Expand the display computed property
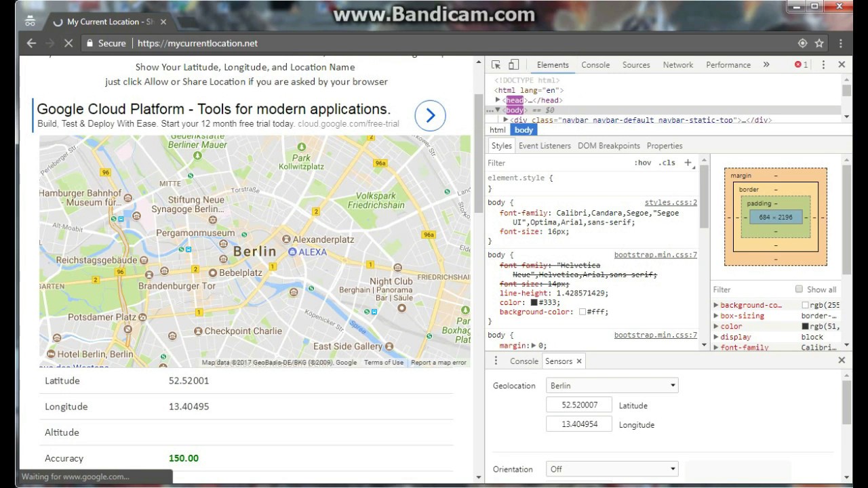This screenshot has width=868, height=488. tap(716, 337)
